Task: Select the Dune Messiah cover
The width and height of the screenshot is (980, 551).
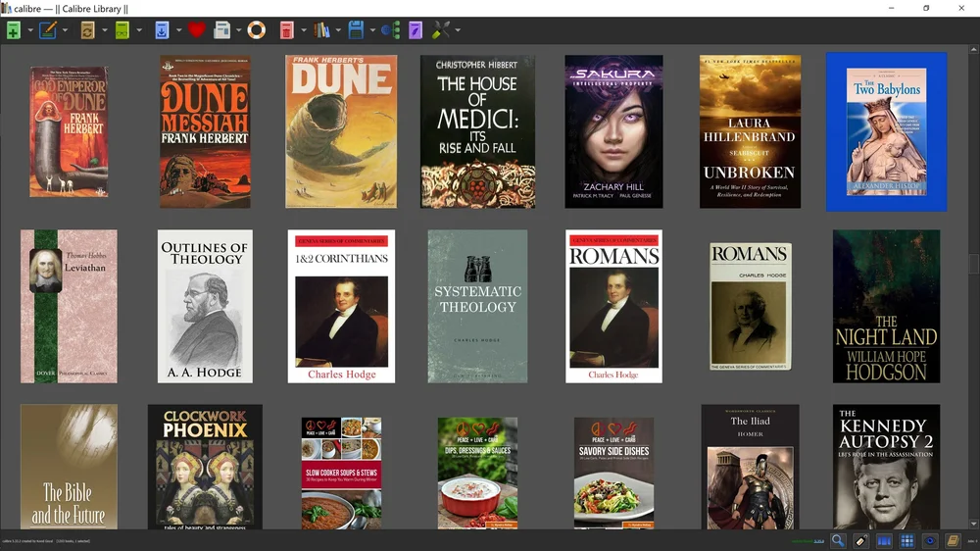Action: tap(205, 131)
